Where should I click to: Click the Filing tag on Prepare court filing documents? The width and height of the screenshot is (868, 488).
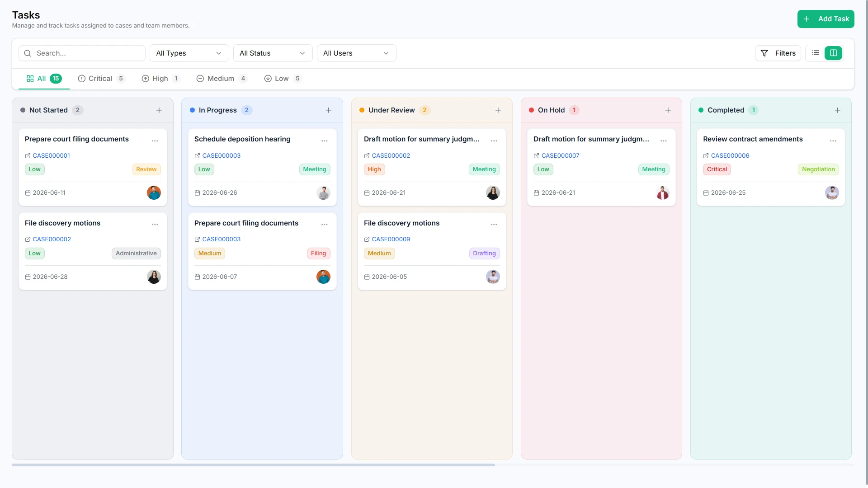318,253
